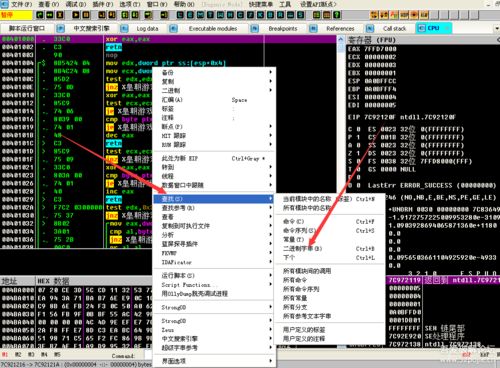
Task: Click the Help question-mark toolbar icon
Action: point(337,15)
